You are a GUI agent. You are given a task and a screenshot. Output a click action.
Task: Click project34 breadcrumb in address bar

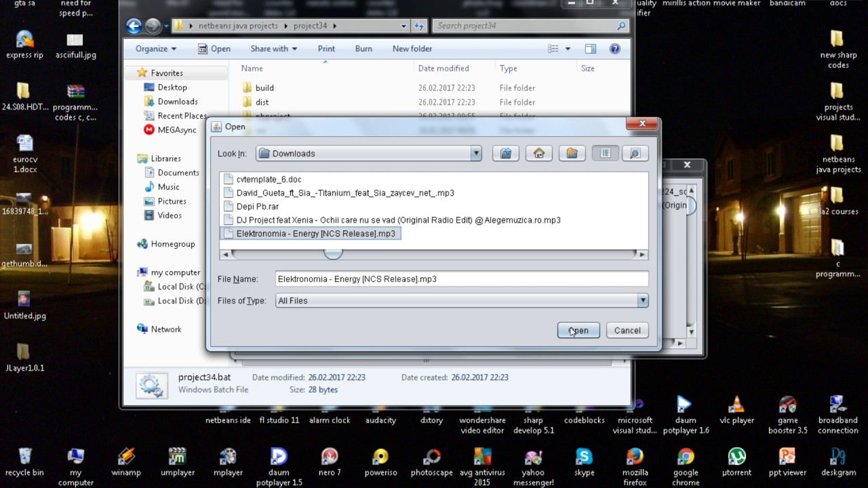[x=310, y=26]
